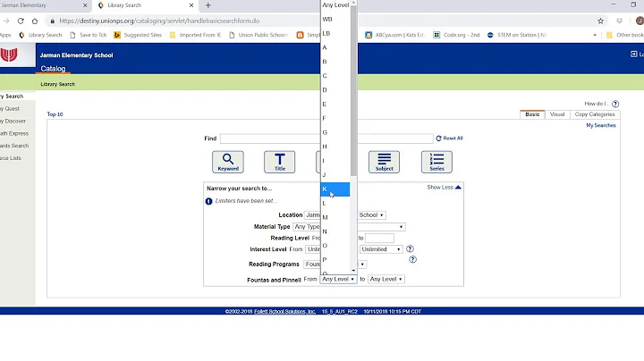Image resolution: width=644 pixels, height=361 pixels.
Task: Open Standards Search in sidebar
Action: tap(14, 146)
